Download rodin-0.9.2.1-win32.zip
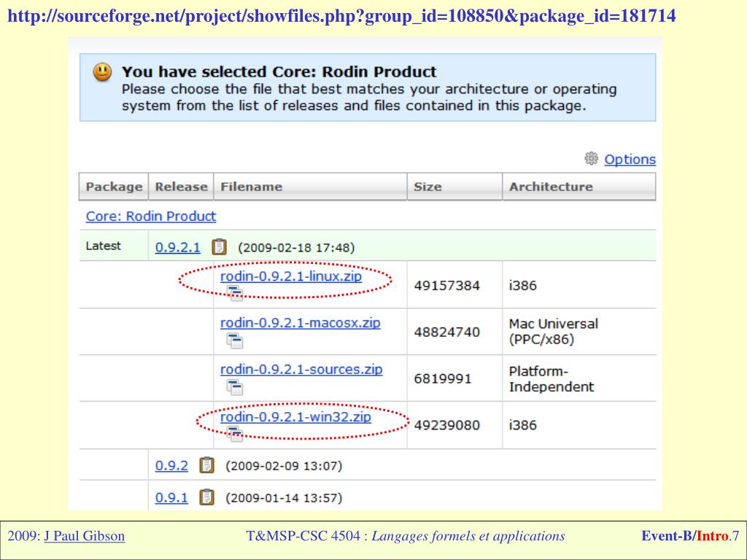The width and height of the screenshot is (747, 560). (x=295, y=416)
